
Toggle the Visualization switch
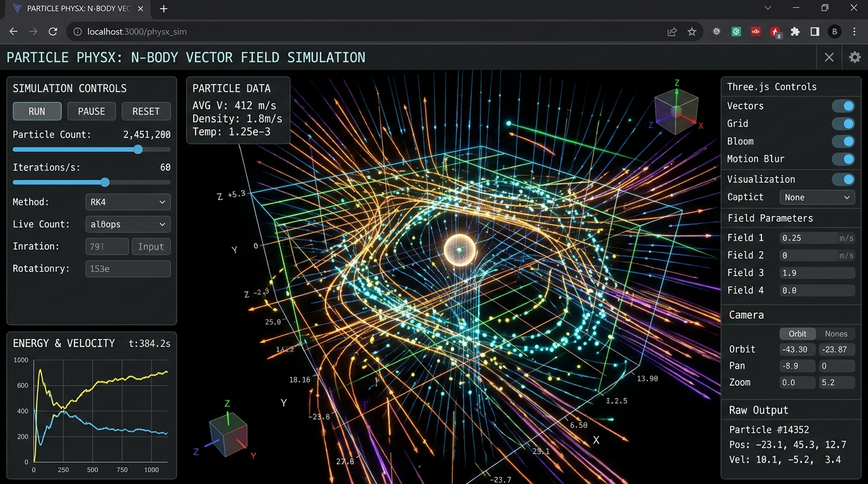843,180
